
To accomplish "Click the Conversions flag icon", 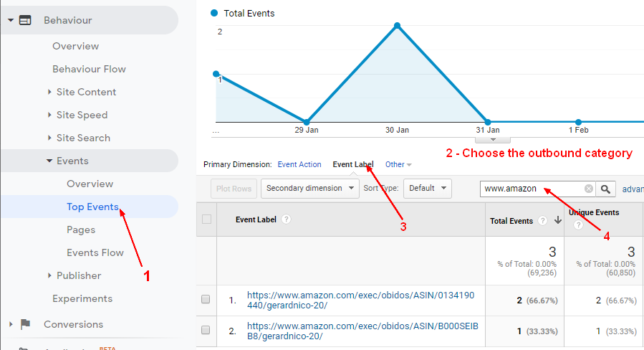I will click(x=25, y=324).
